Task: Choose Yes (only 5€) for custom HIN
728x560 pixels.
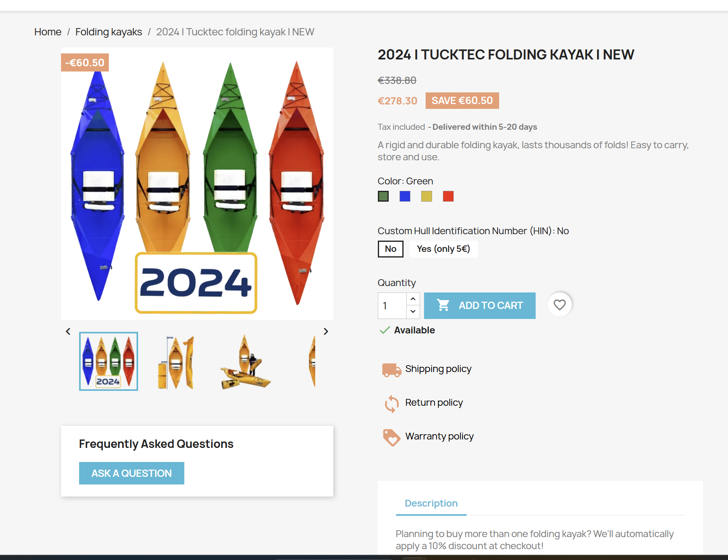Action: tap(443, 249)
